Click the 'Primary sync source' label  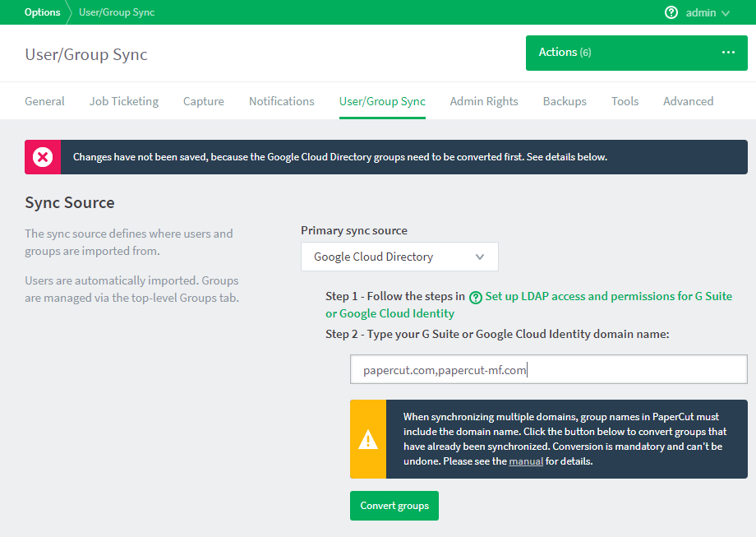[354, 230]
